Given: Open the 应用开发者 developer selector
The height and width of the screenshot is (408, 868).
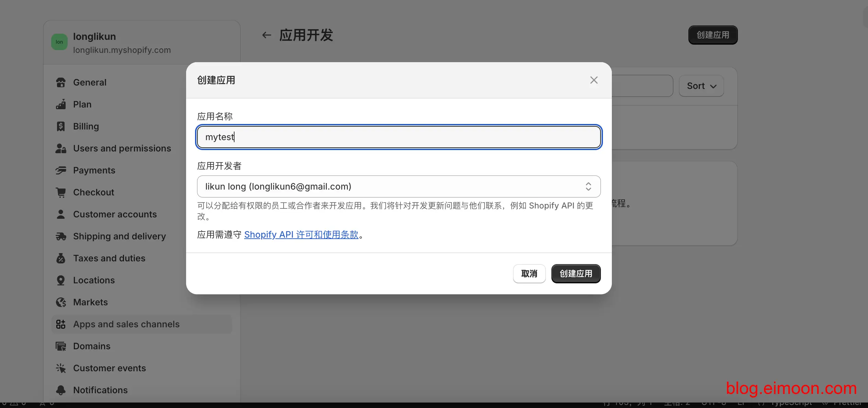Looking at the screenshot, I should (398, 186).
